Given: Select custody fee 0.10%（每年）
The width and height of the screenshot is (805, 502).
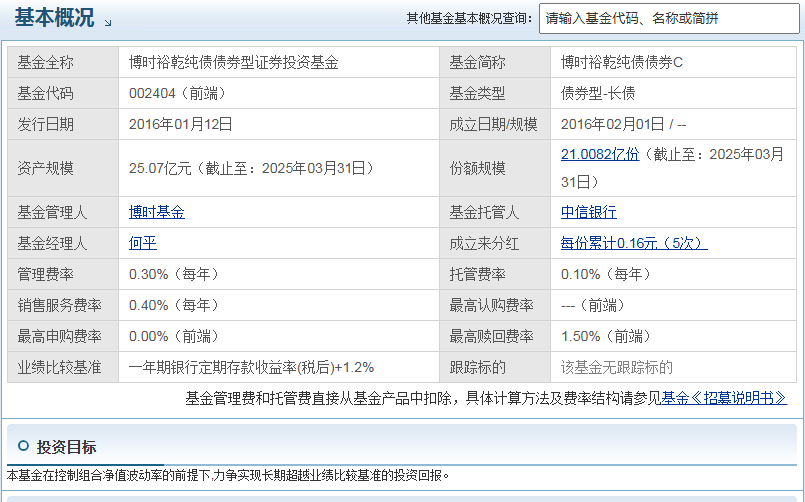Looking at the screenshot, I should click(x=606, y=274).
